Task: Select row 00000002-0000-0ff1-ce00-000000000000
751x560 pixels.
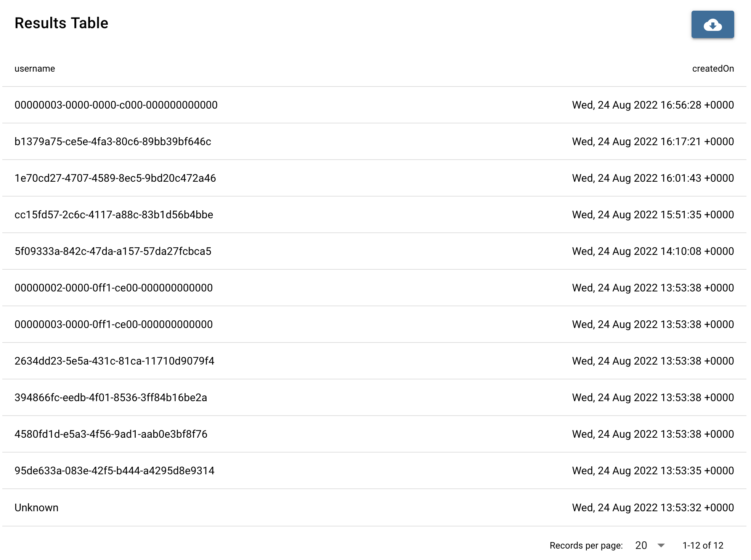Action: pos(374,288)
